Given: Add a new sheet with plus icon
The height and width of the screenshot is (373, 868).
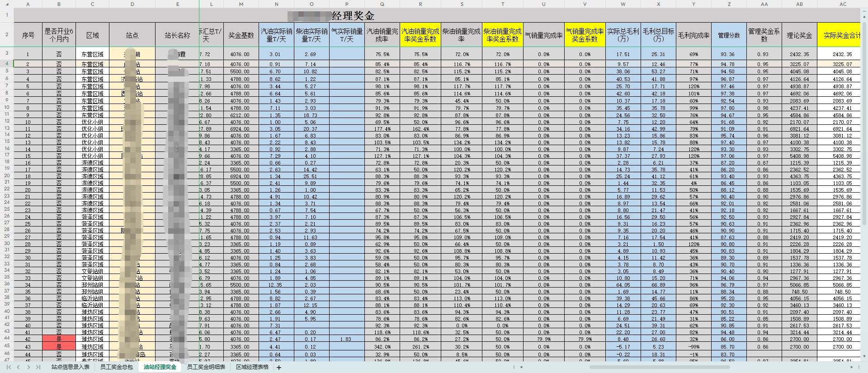Looking at the screenshot, I should click(x=279, y=368).
